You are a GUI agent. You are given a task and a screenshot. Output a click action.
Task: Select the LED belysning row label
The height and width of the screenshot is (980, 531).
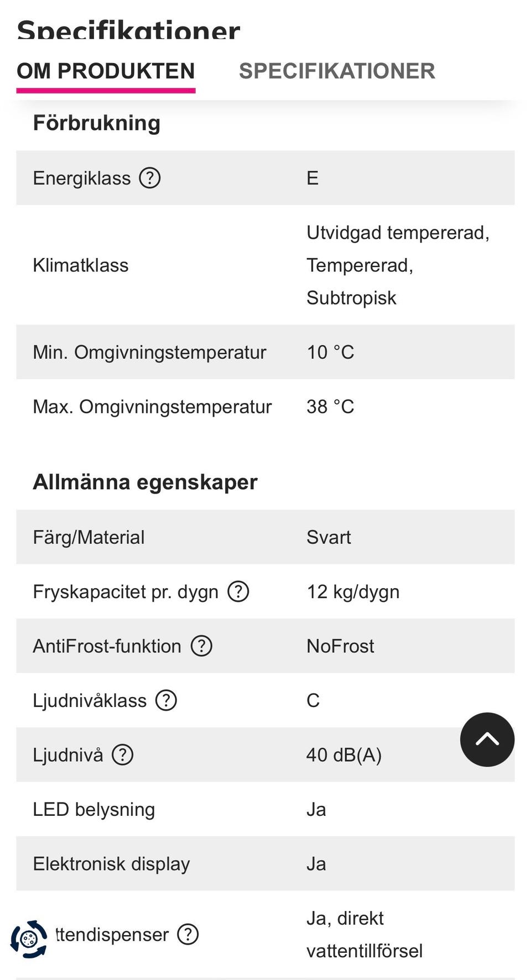click(94, 809)
